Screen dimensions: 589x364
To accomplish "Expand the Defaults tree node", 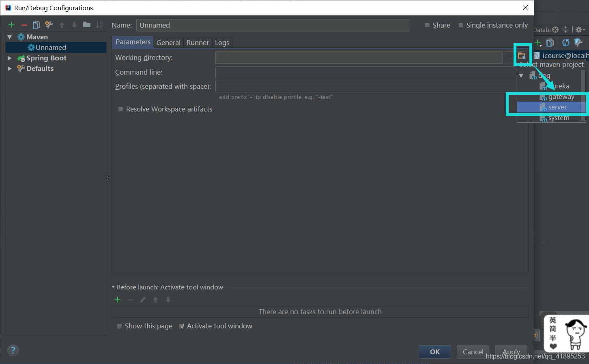I will 10,69.
